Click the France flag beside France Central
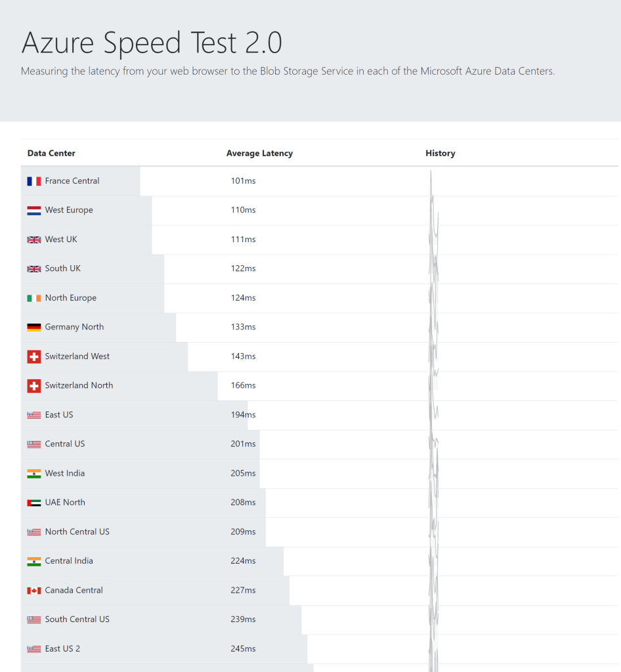This screenshot has height=672, width=621. [x=33, y=180]
